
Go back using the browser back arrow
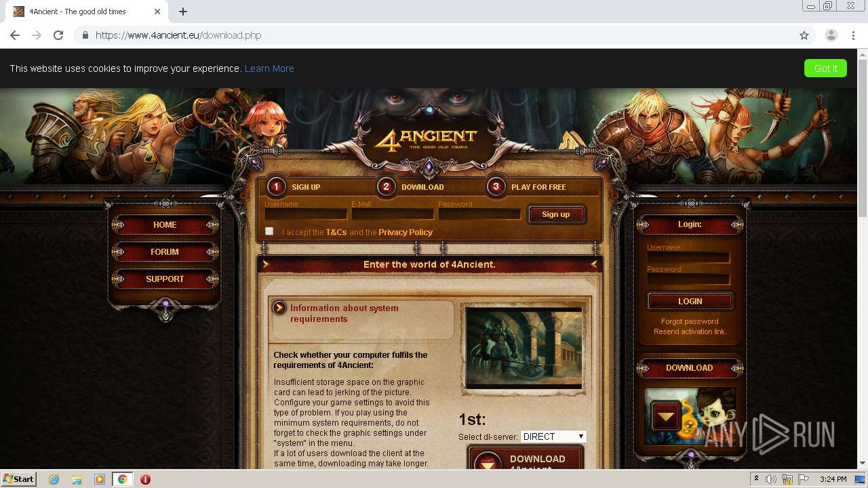15,35
